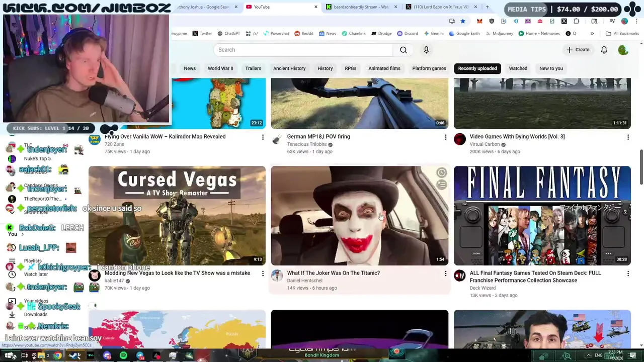
Task: Click the Create button
Action: (x=578, y=50)
